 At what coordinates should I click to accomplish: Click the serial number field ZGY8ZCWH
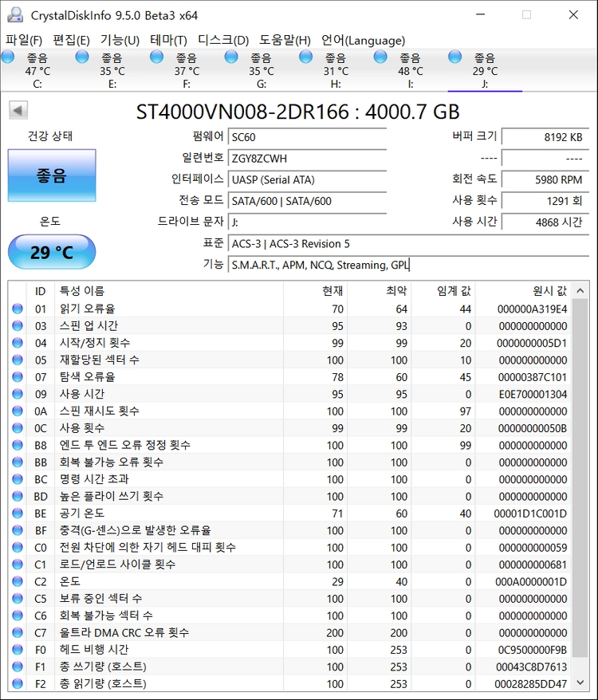tap(307, 158)
